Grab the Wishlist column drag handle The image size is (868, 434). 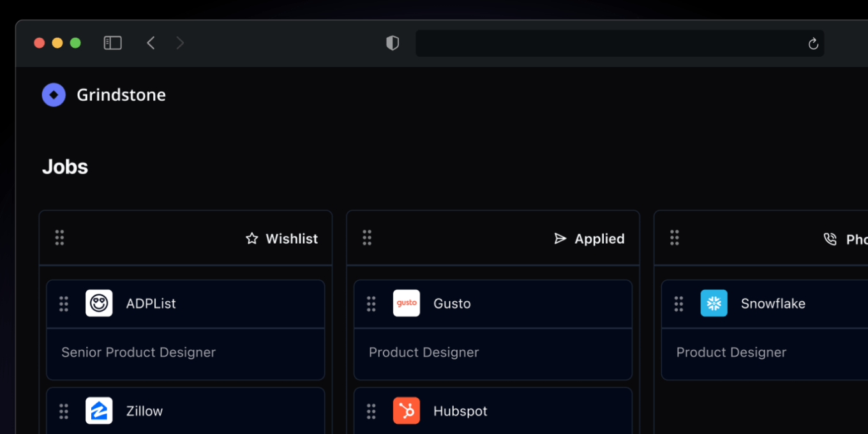[59, 238]
